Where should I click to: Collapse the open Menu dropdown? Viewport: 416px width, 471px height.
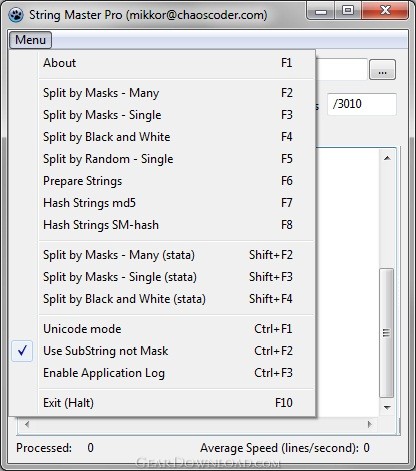point(30,40)
